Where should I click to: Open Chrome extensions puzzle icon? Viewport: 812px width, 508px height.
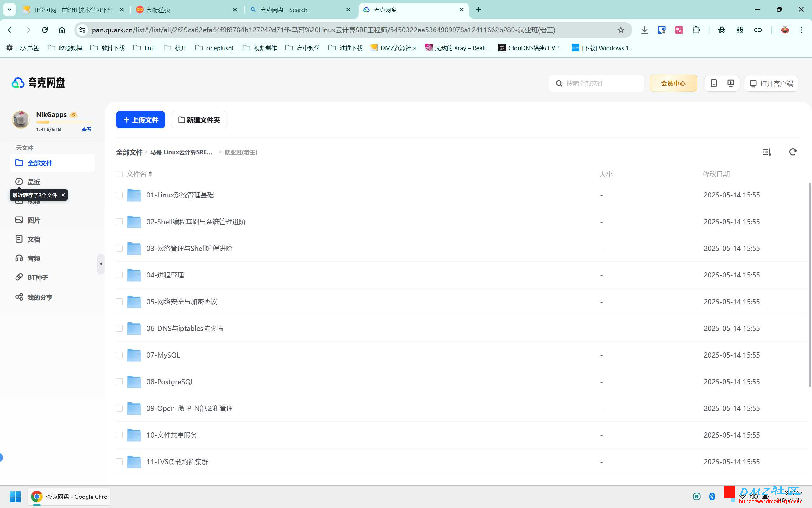(x=696, y=30)
